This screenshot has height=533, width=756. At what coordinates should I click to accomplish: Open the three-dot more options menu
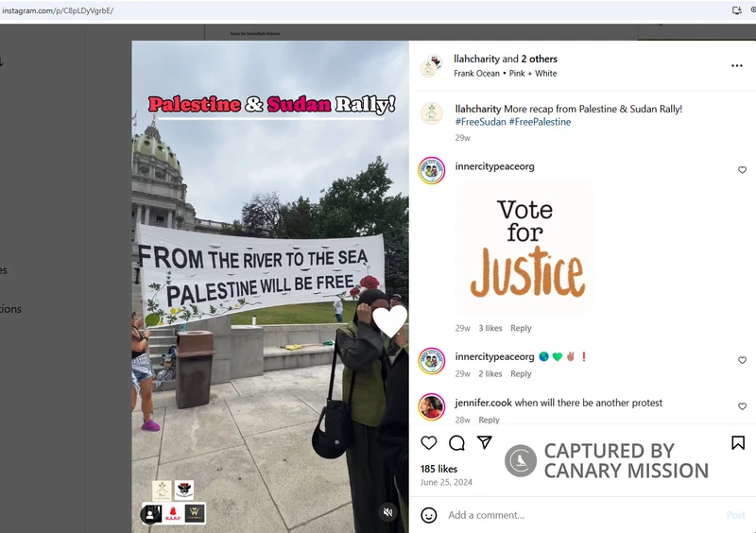(x=737, y=65)
